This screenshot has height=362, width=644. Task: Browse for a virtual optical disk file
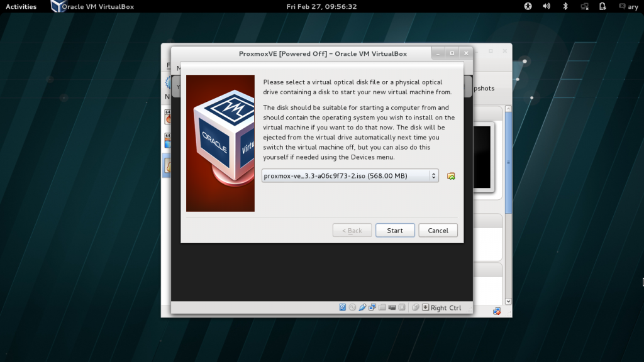(451, 176)
